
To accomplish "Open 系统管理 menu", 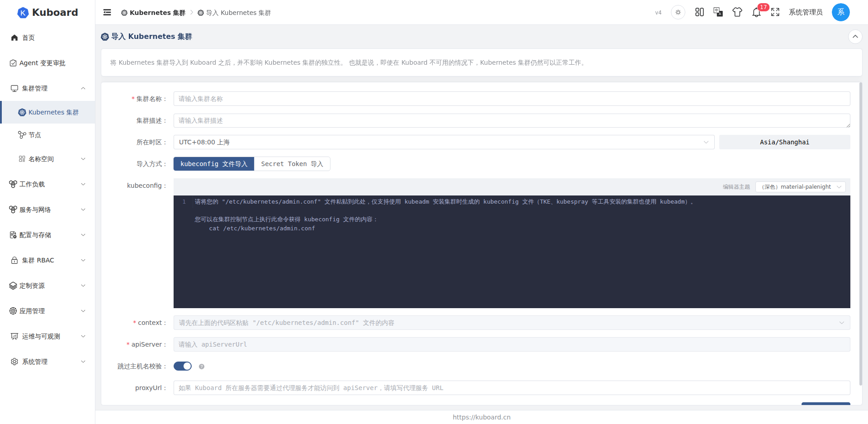I will point(47,362).
